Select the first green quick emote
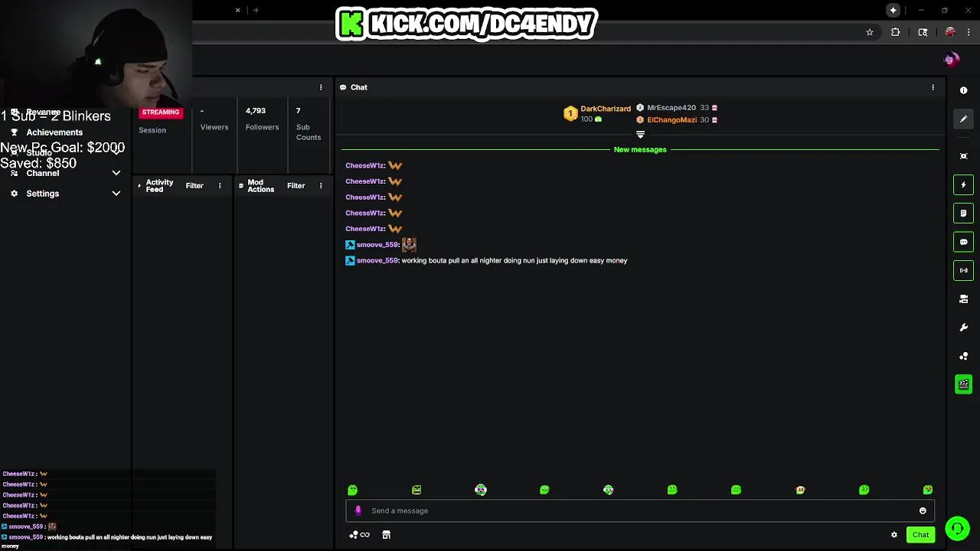Image resolution: width=980 pixels, height=551 pixels. 352,490
